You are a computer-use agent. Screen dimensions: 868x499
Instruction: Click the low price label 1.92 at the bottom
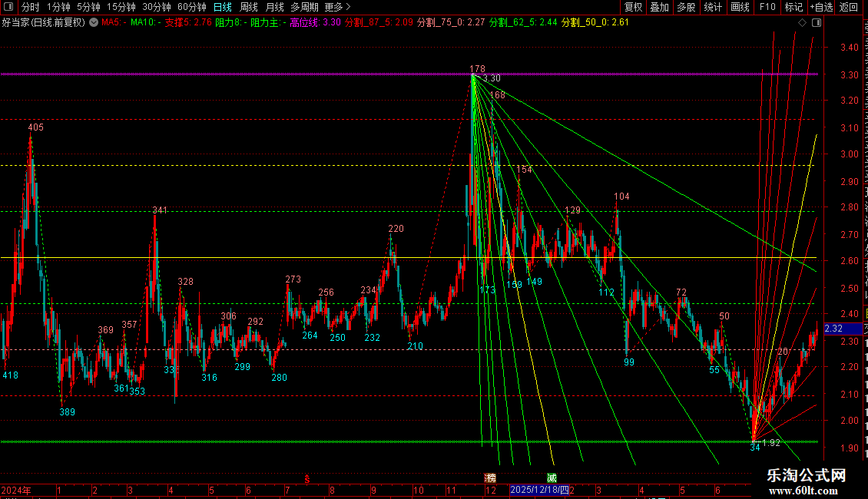click(x=771, y=443)
